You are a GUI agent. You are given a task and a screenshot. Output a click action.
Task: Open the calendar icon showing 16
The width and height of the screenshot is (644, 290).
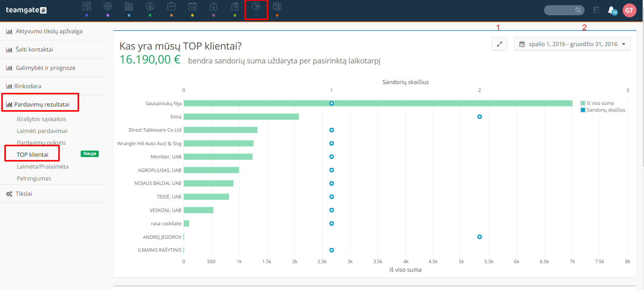pyautogui.click(x=193, y=6)
